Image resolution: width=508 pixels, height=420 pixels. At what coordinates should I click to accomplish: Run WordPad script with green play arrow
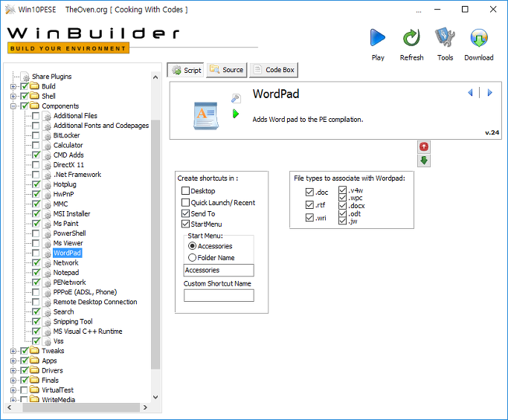[236, 114]
